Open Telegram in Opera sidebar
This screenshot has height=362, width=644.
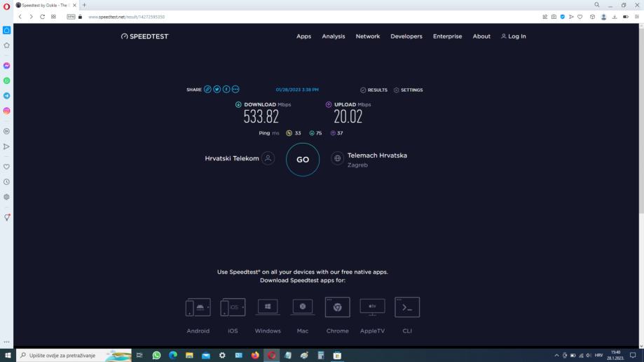click(x=6, y=96)
